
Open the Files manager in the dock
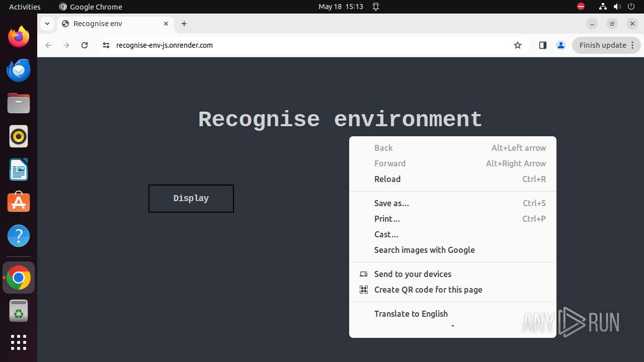coord(19,103)
